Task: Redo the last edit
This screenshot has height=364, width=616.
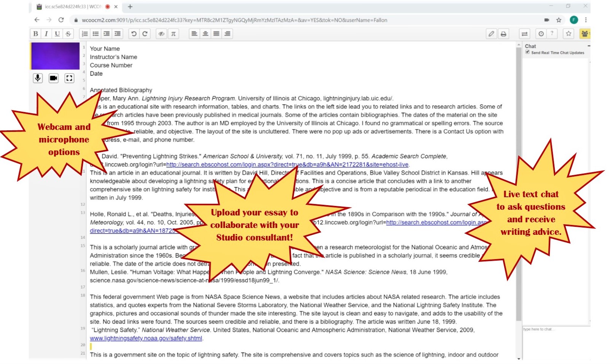Action: 145,34
